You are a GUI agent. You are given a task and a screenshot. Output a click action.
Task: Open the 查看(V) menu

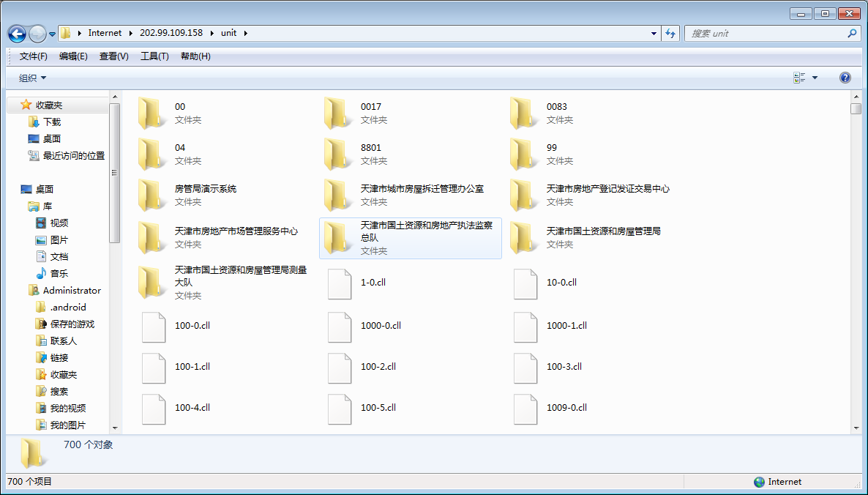pyautogui.click(x=113, y=56)
